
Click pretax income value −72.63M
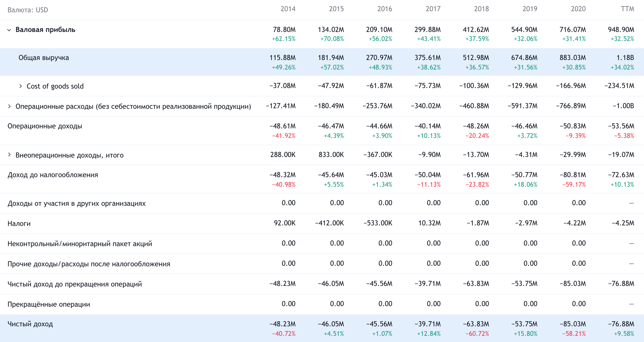point(621,175)
